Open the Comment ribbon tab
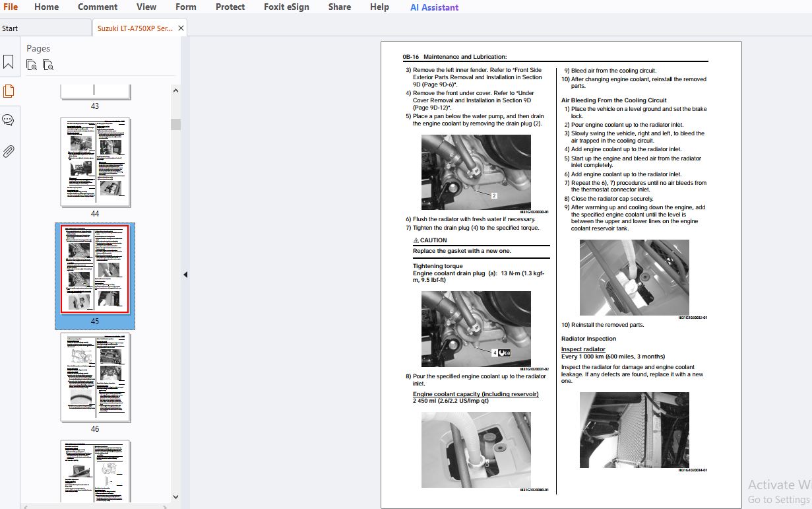 click(98, 7)
